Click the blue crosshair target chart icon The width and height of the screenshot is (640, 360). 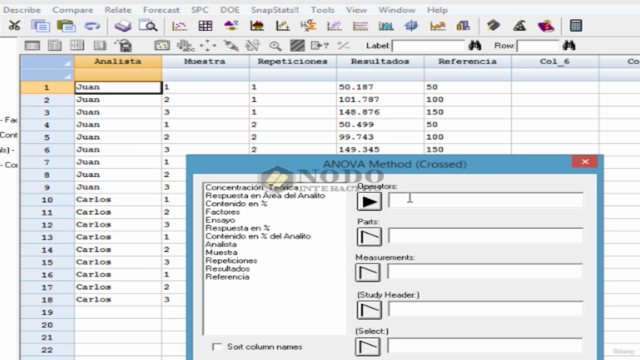pos(411,26)
